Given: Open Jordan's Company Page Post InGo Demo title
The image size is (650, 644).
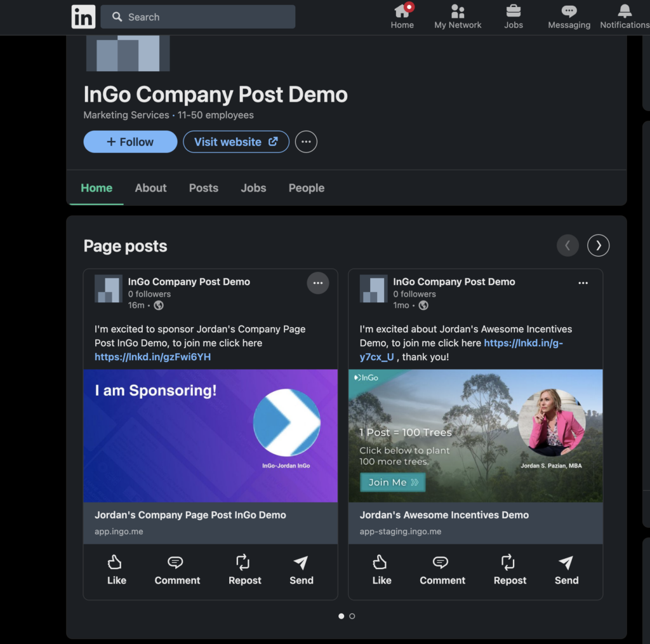Looking at the screenshot, I should 190,514.
